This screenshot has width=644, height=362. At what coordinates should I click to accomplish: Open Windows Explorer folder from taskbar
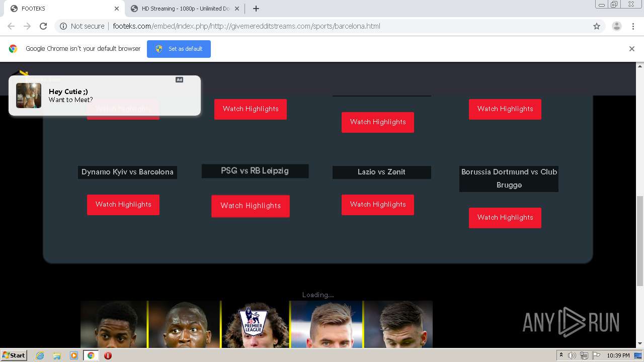(57, 355)
